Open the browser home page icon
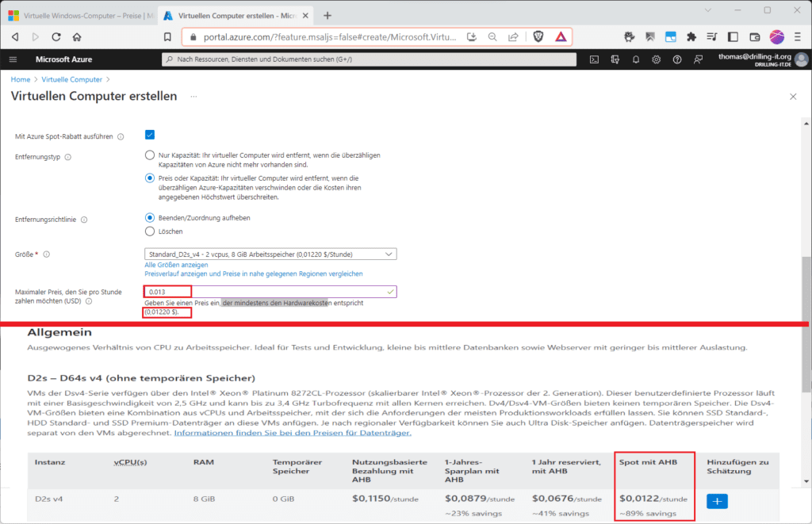 pyautogui.click(x=77, y=36)
